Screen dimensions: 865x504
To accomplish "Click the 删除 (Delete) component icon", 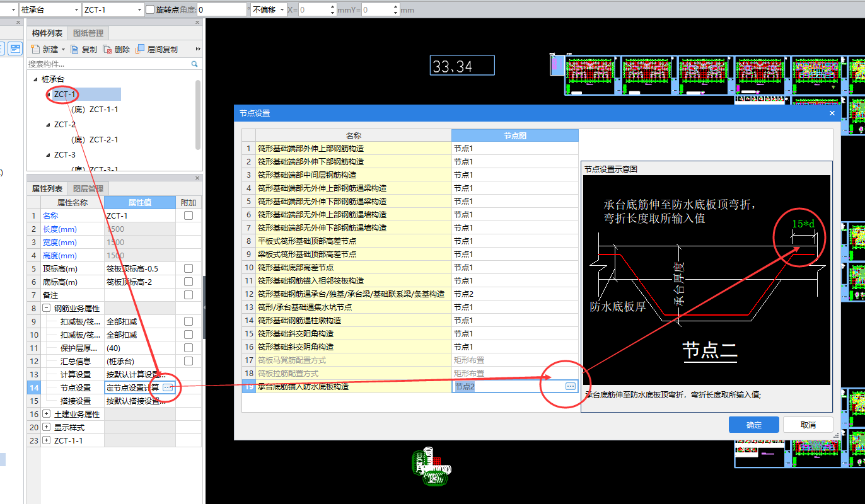I will pyautogui.click(x=108, y=49).
